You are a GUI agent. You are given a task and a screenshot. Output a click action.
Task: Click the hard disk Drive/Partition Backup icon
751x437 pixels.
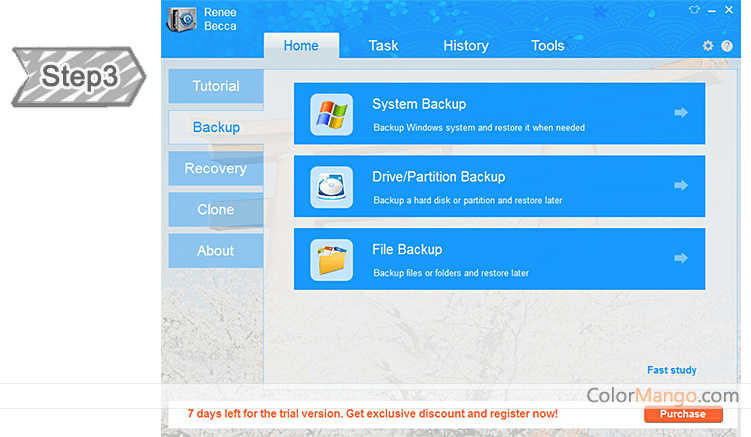(x=331, y=187)
